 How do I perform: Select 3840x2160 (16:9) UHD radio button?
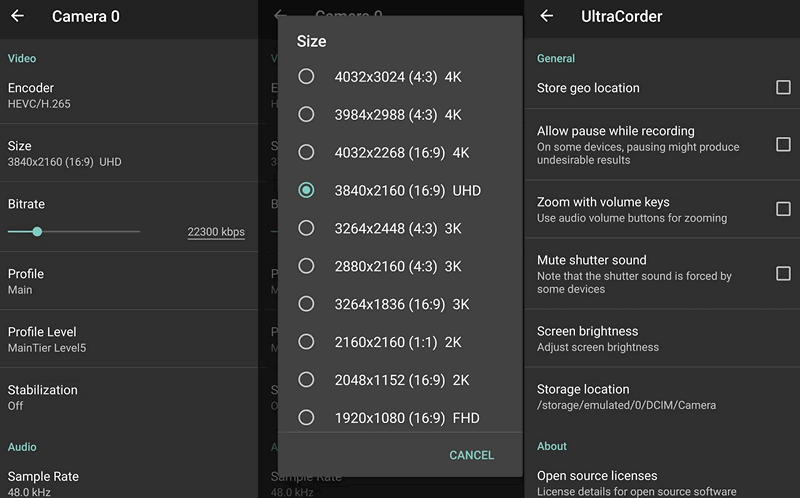tap(306, 190)
